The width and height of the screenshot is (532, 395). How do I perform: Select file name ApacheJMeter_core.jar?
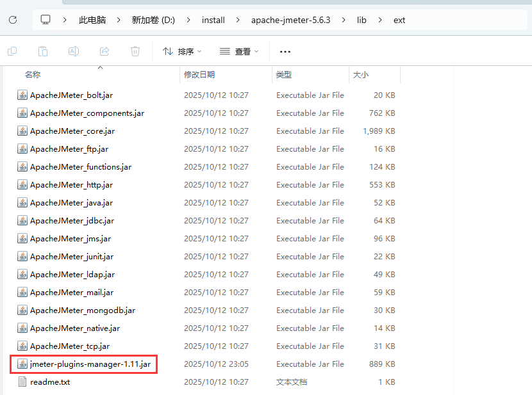pyautogui.click(x=72, y=131)
